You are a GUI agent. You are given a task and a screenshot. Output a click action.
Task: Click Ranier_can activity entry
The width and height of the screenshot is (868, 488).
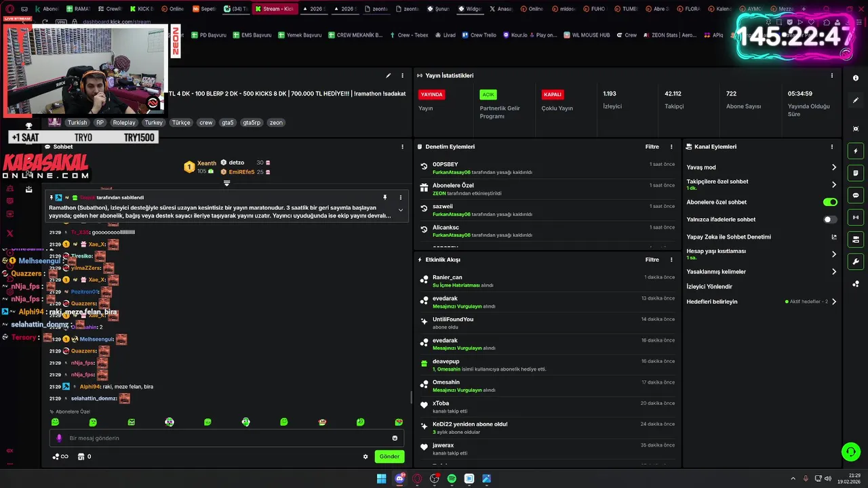tap(448, 277)
